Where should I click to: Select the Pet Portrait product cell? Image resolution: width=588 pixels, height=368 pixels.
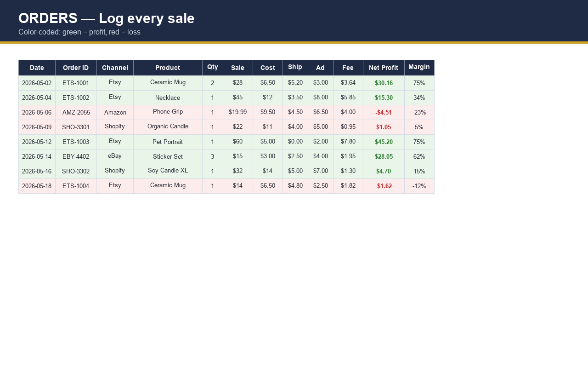click(x=168, y=142)
